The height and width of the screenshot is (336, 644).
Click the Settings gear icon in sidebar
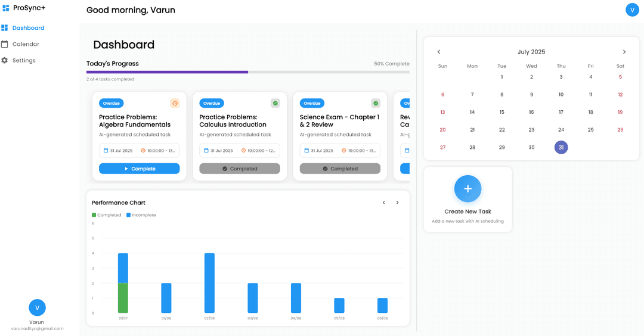click(x=5, y=60)
